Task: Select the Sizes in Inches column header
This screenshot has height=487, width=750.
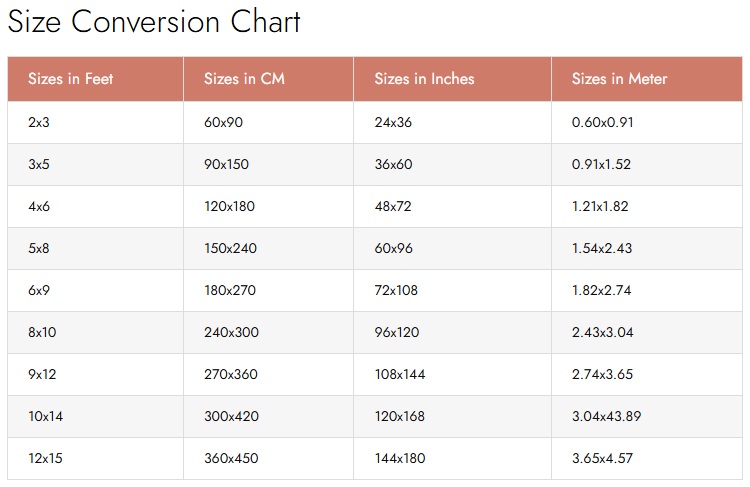Action: pyautogui.click(x=452, y=79)
